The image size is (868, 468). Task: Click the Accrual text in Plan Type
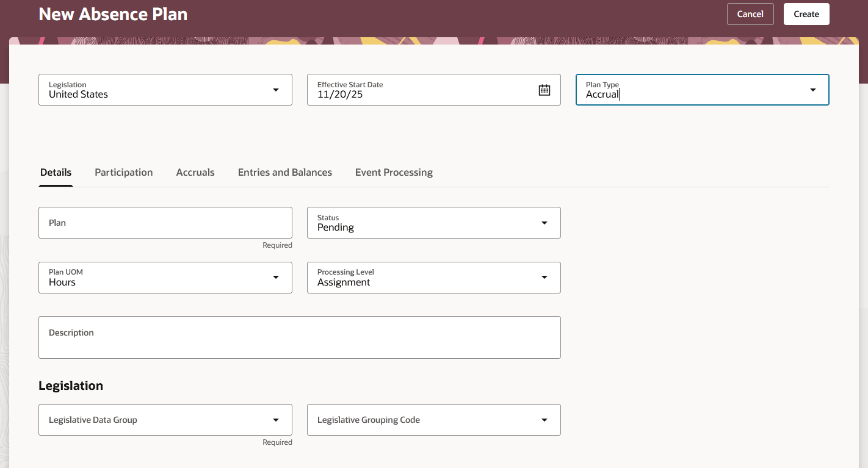[x=602, y=95]
